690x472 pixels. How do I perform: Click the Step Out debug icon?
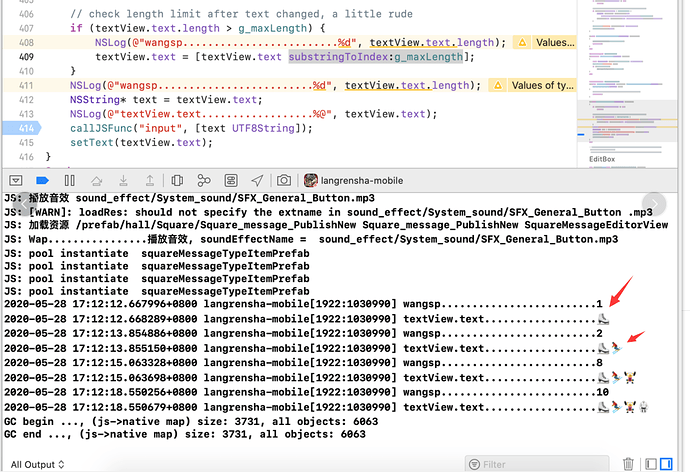tap(150, 180)
